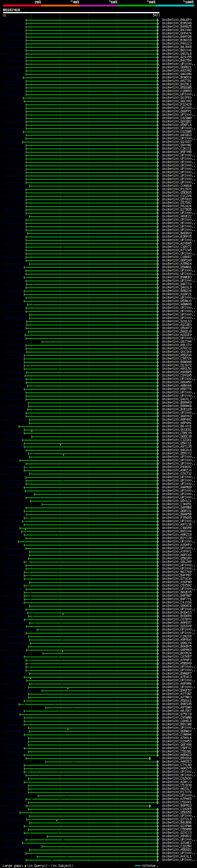Select the UniRef100_B6SI06 label
The image size is (197, 868).
[176, 50]
